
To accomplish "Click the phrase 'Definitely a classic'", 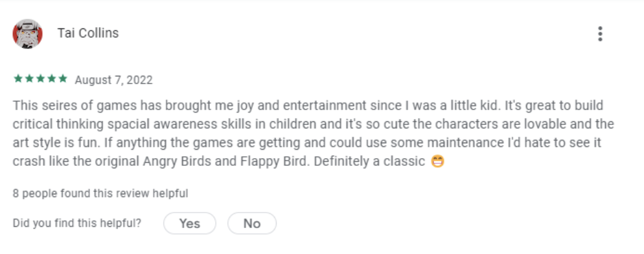I will [369, 161].
